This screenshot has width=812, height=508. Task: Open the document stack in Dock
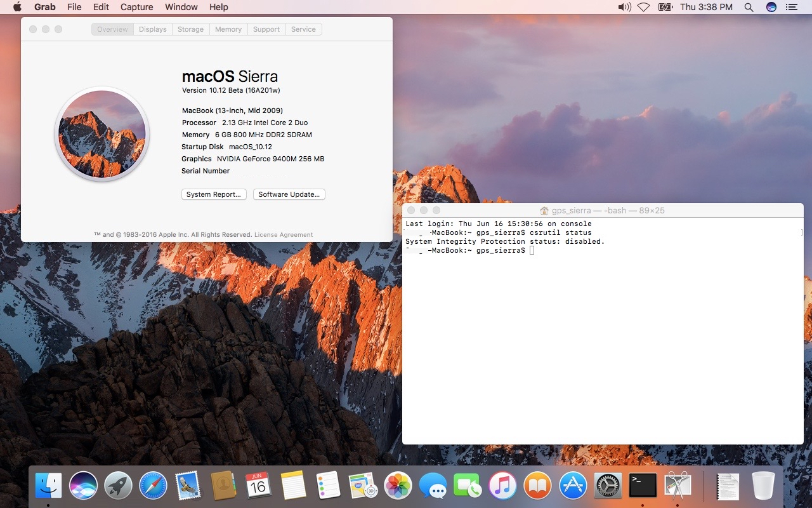tap(728, 486)
